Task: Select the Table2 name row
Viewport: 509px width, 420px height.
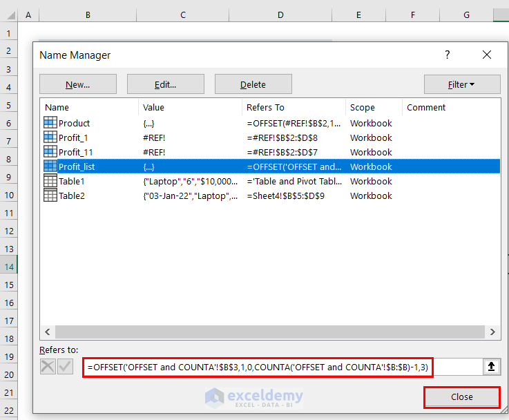Action: coord(271,195)
